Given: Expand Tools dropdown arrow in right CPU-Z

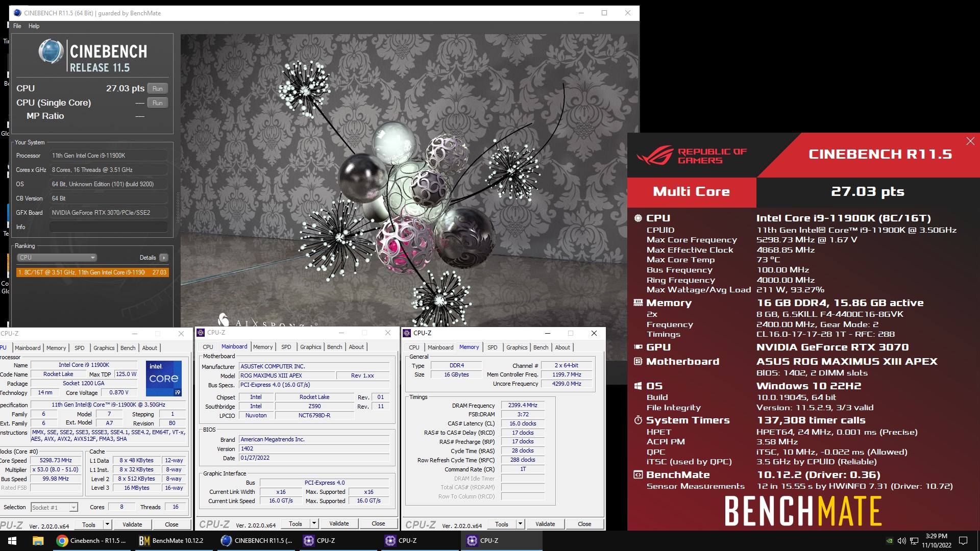Looking at the screenshot, I should 520,524.
